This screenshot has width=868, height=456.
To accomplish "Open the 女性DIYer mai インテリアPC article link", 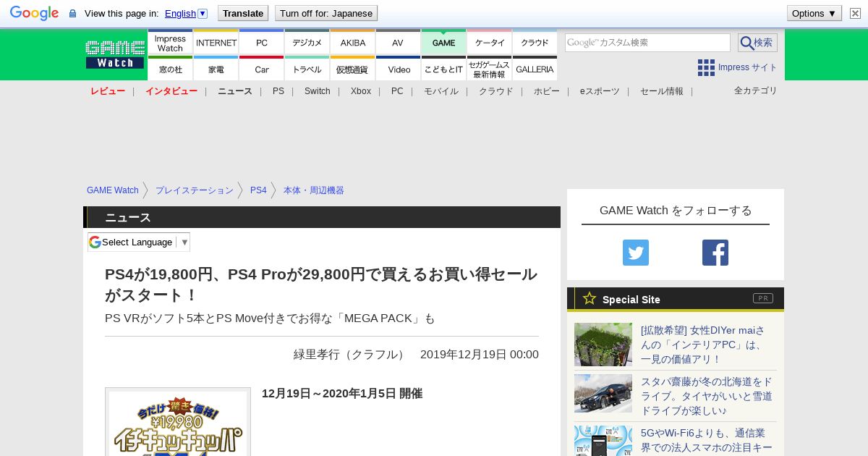I will point(703,345).
